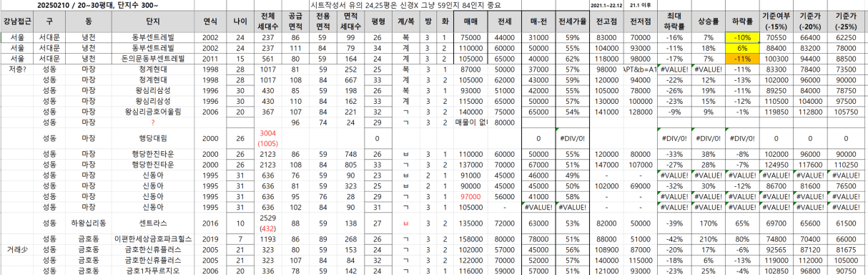Click the '124950' 기준여부 cell
This screenshot has width=868, height=275.
click(x=776, y=164)
